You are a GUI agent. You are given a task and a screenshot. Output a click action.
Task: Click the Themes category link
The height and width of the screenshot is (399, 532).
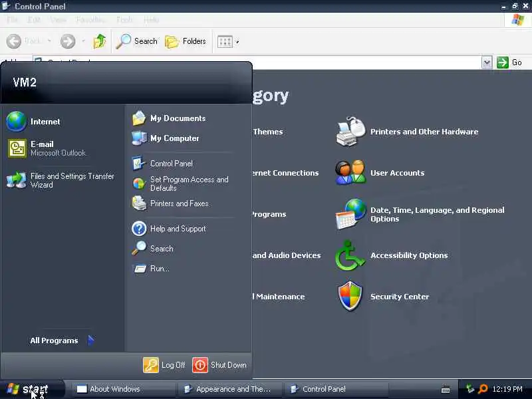click(x=268, y=132)
